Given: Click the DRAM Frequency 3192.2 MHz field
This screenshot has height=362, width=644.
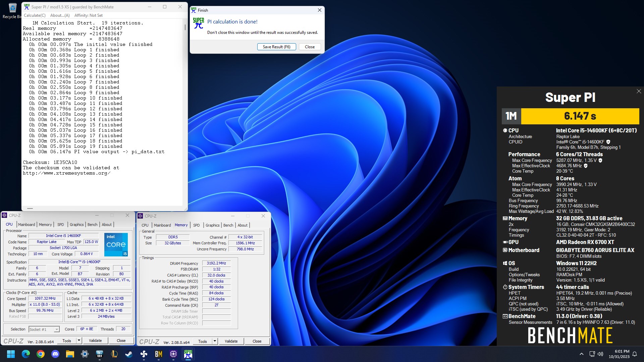Looking at the screenshot, I should tap(216, 263).
